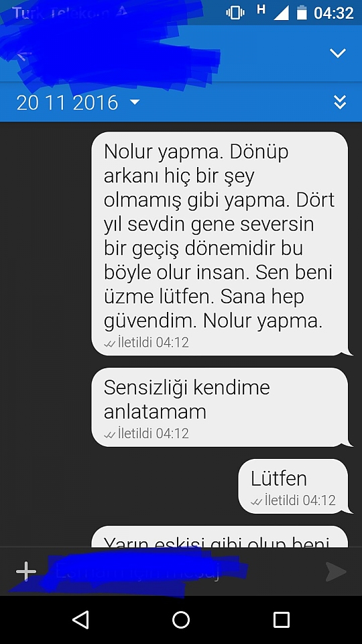This screenshot has height=644, width=362.
Task: Tap the 20 11 2016 date text
Action: pos(67,102)
